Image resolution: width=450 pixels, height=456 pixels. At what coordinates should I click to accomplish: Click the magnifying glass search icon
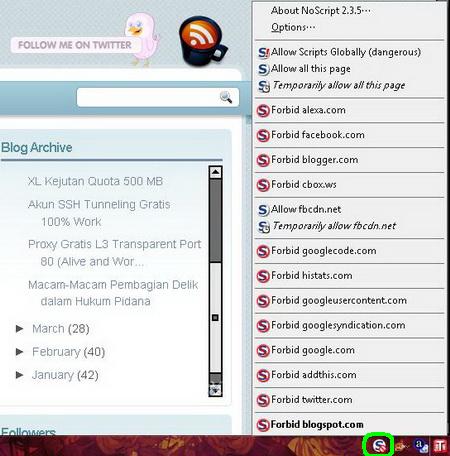tap(226, 97)
